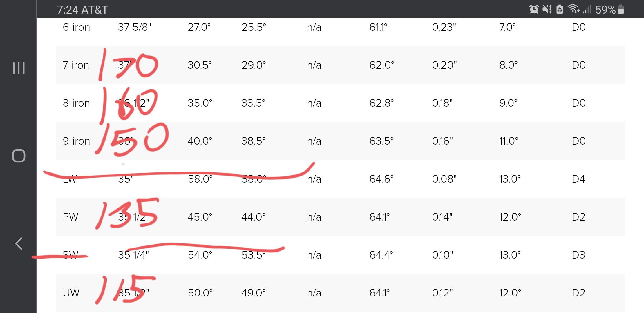Tap the alarm clock status icon
The image size is (644, 313).
pyautogui.click(x=533, y=9)
